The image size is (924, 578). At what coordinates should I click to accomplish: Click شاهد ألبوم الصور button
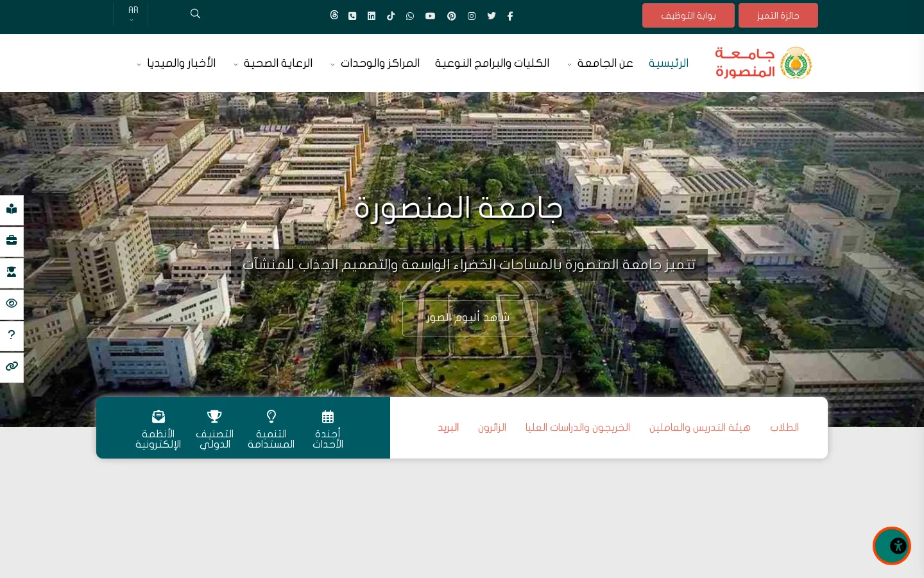[x=470, y=318]
